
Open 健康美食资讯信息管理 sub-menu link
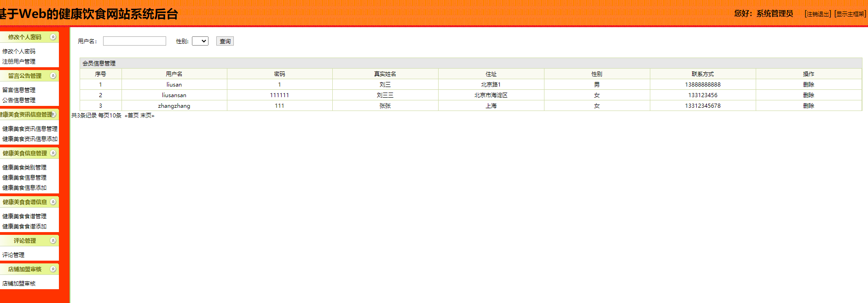30,128
